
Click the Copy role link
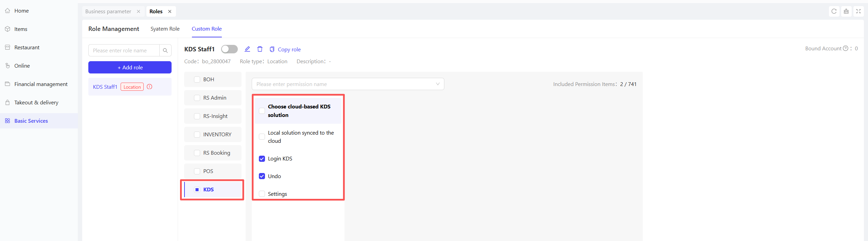coord(289,50)
